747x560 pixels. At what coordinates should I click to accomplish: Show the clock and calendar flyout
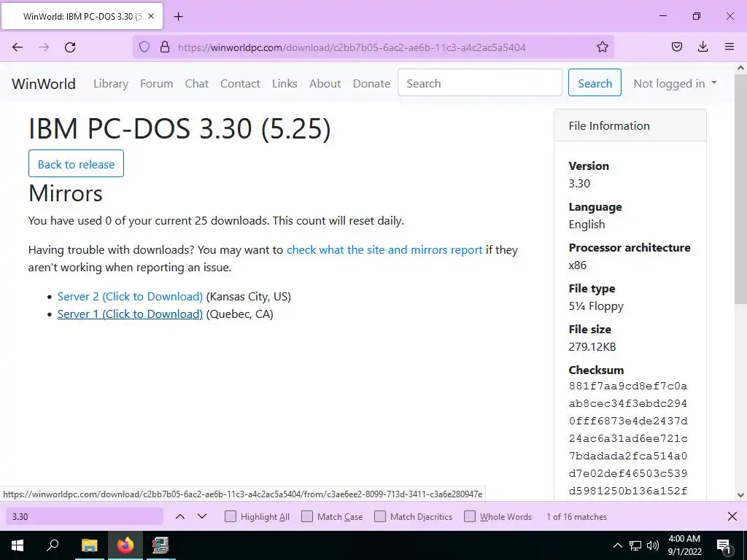click(x=684, y=545)
